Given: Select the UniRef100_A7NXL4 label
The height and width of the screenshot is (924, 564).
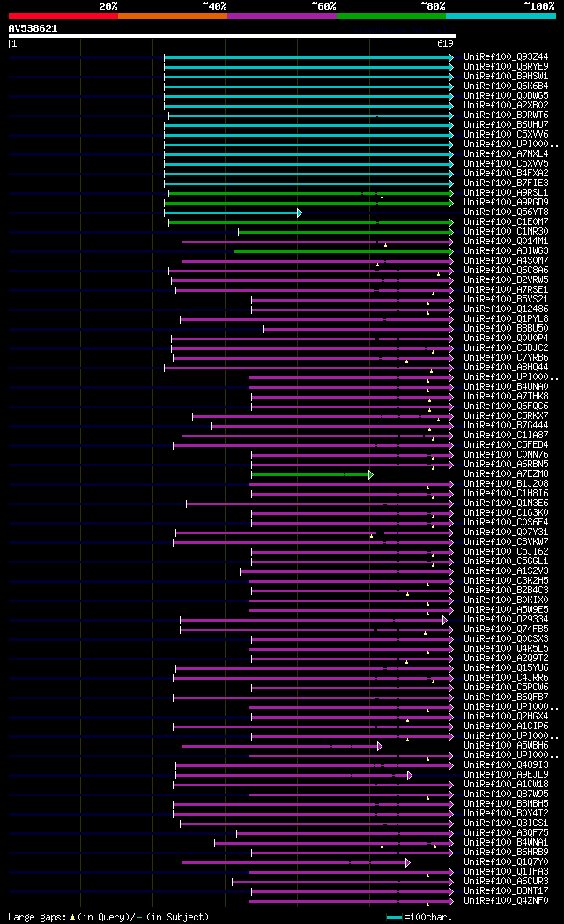Looking at the screenshot, I should pos(506,154).
